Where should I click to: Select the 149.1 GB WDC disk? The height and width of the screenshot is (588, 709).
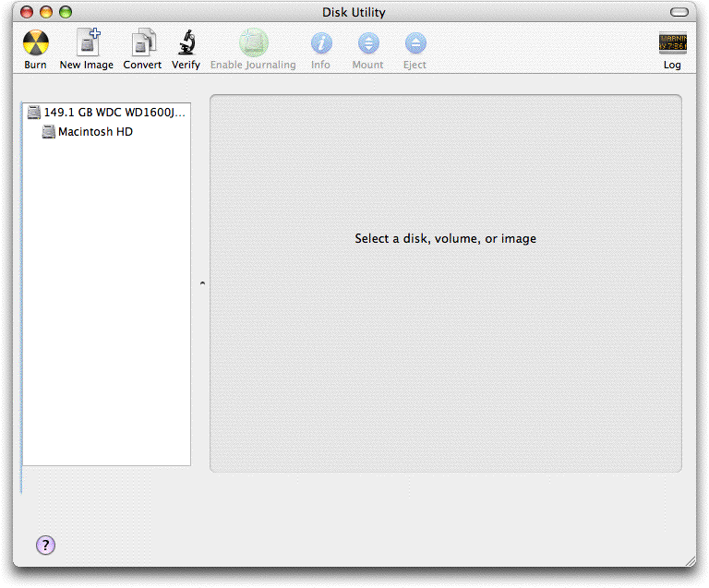click(x=107, y=113)
